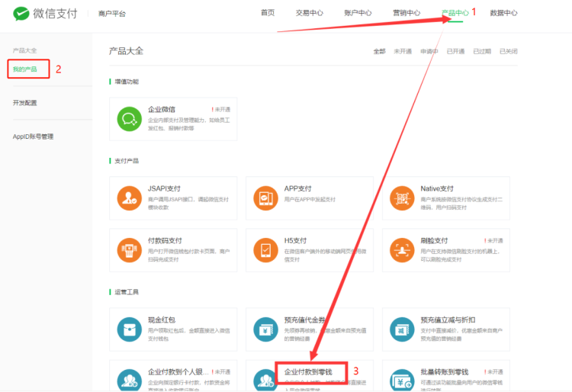Select the APP支付 phone icon
Screen dimensions: 572x392
click(265, 198)
